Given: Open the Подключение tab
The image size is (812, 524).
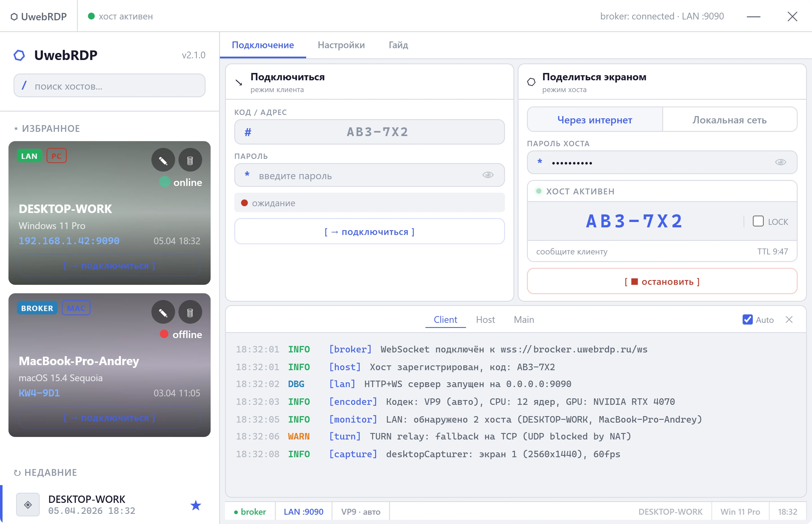Looking at the screenshot, I should pyautogui.click(x=263, y=45).
